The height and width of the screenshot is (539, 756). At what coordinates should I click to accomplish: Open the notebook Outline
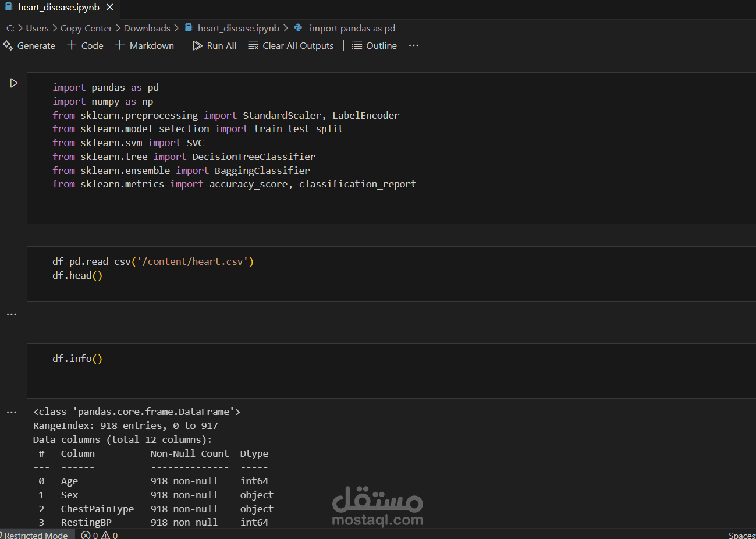click(374, 45)
